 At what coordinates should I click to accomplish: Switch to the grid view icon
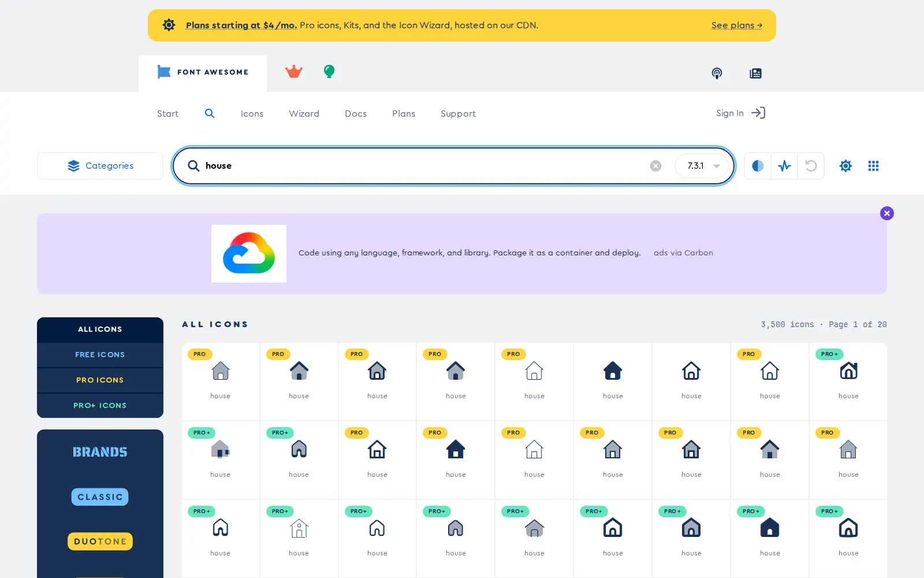873,166
